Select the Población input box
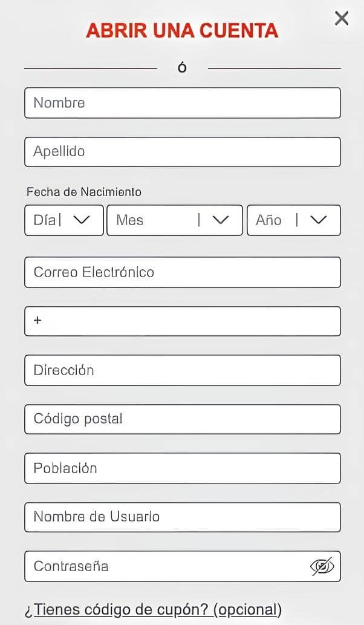Screen dimensions: 364x625 182,468
